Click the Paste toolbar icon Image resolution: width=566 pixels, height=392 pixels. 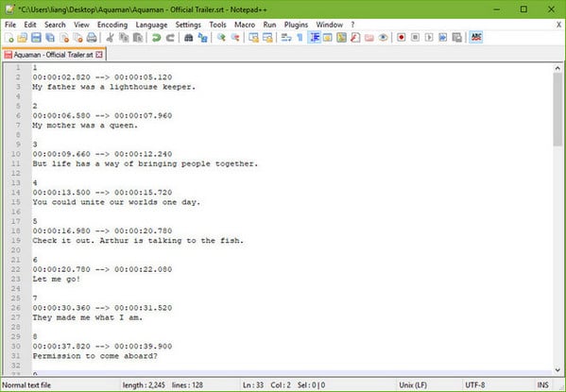click(x=138, y=38)
